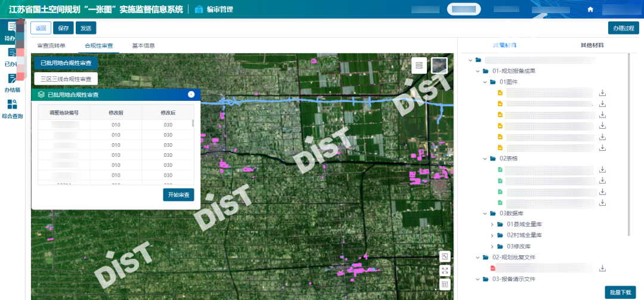Screen dimensions: 644x300
Task: Click the table icon at the map's lower right
Action: 445,284
